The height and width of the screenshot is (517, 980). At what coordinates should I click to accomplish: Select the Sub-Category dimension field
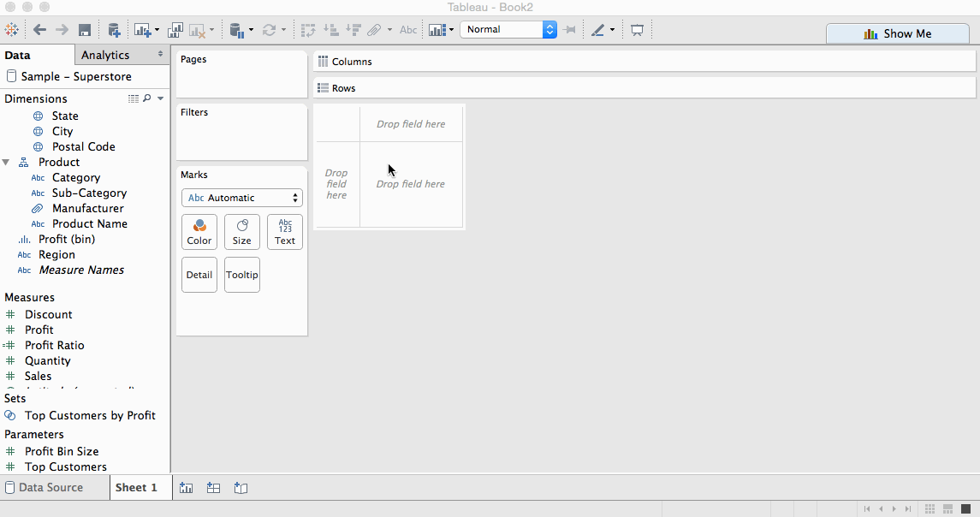pos(89,193)
